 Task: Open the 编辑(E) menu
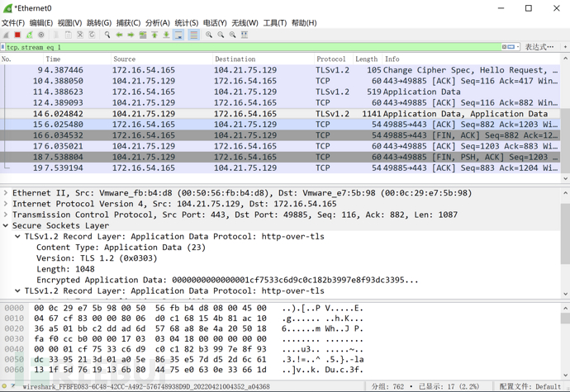click(x=41, y=23)
